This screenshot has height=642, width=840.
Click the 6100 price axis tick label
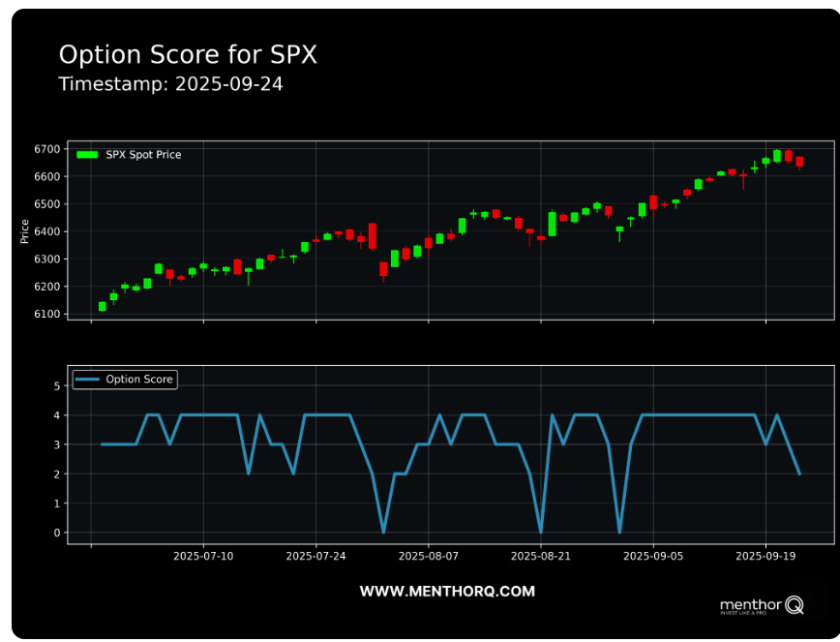(x=47, y=314)
